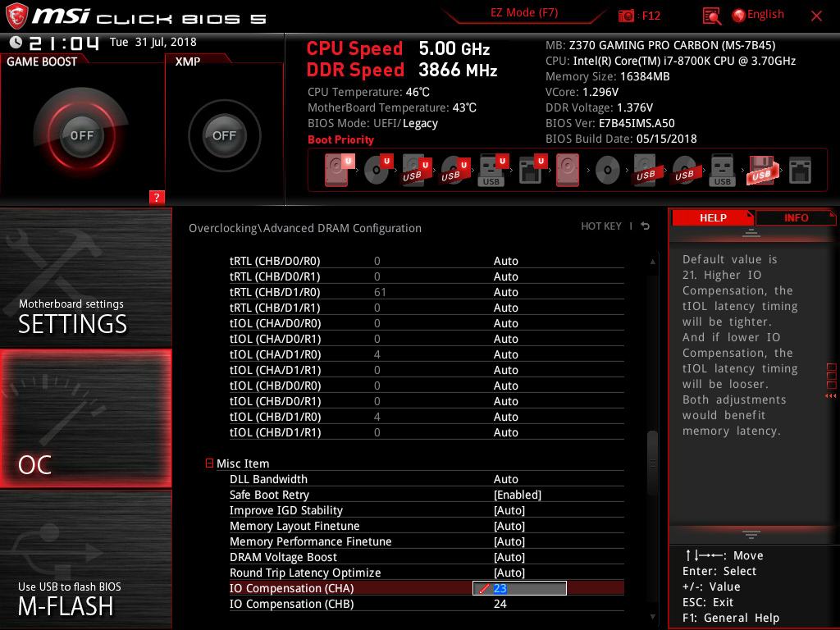Screen dimensions: 840x630
Task: Select the UEFI optical disc boot device icon
Action: coord(379,170)
